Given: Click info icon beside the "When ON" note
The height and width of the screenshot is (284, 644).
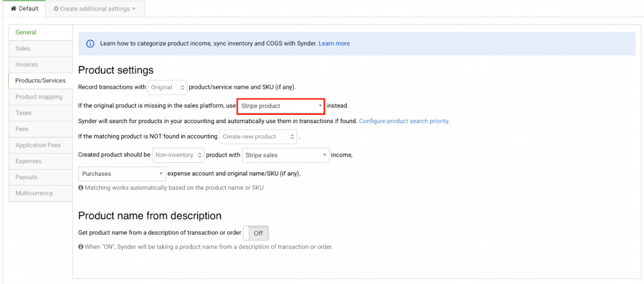Looking at the screenshot, I should pyautogui.click(x=80, y=247).
